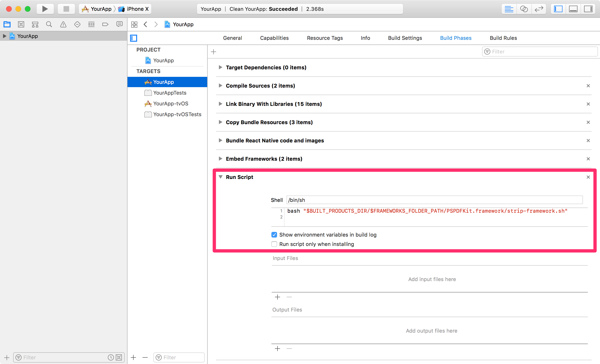Delete the Bundle React Native phase
The image size is (600, 364).
click(588, 141)
